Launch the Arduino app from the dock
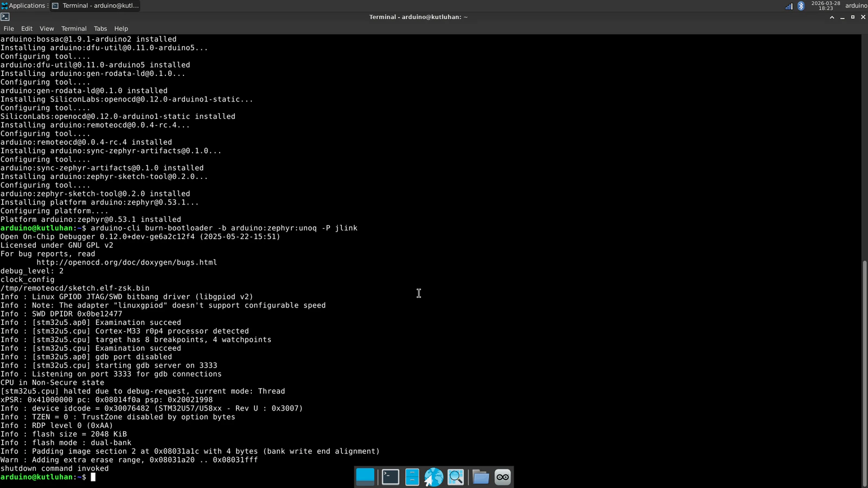868x488 pixels. point(503,477)
